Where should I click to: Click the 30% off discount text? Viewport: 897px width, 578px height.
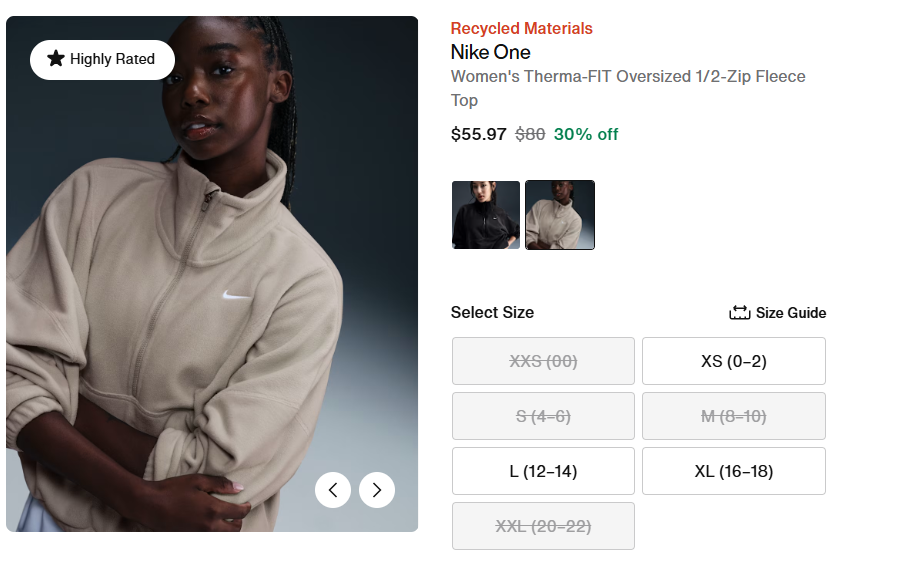[586, 134]
